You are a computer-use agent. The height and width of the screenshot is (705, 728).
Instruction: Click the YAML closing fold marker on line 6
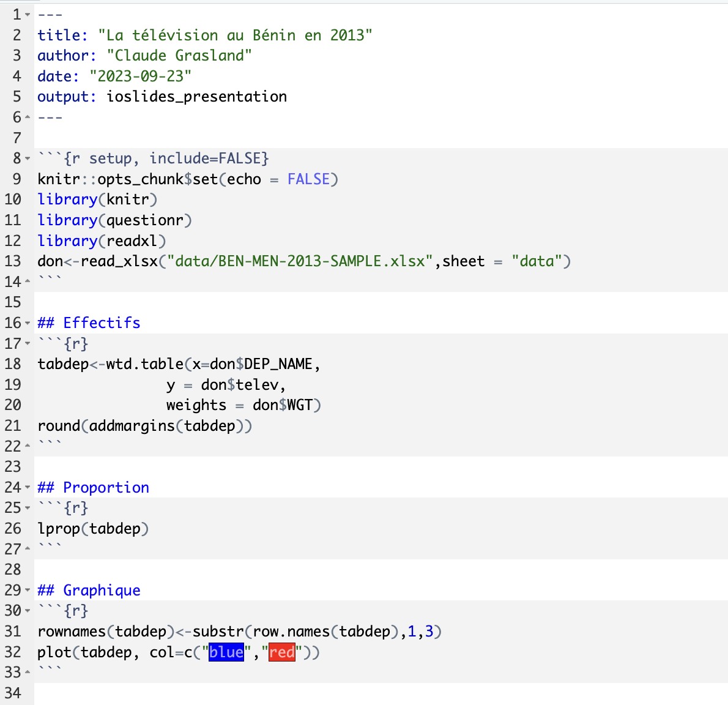point(28,117)
